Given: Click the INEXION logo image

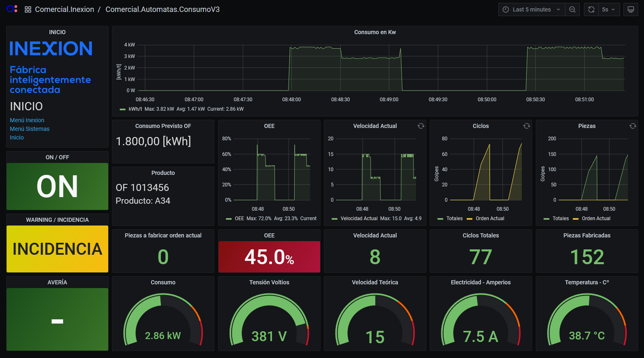Looking at the screenshot, I should (51, 49).
